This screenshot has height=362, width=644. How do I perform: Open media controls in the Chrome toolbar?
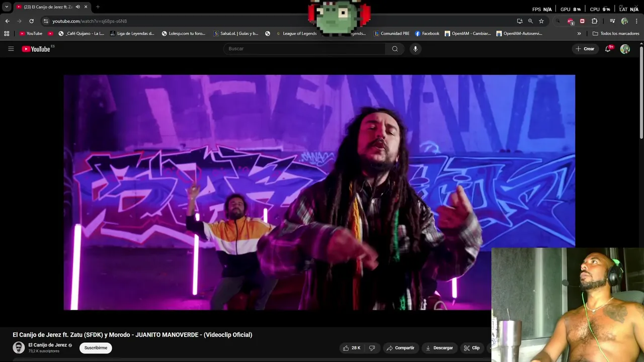[x=612, y=21]
